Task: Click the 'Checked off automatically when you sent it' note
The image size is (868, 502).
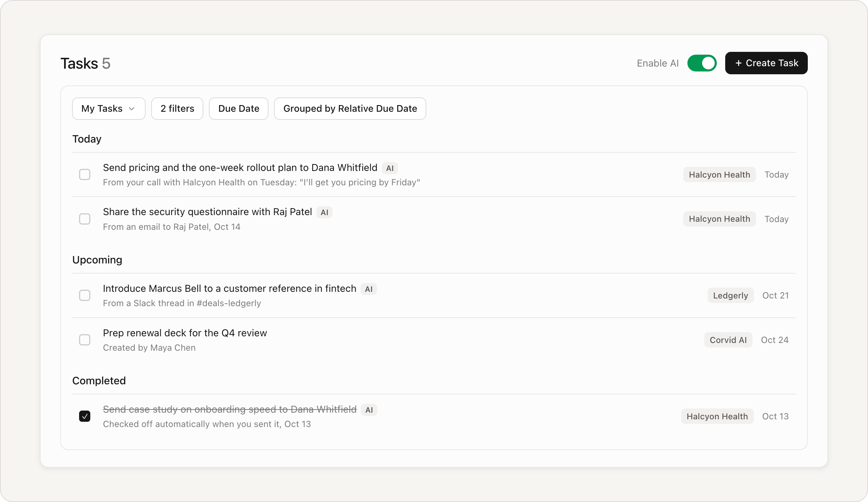Action: [207, 424]
